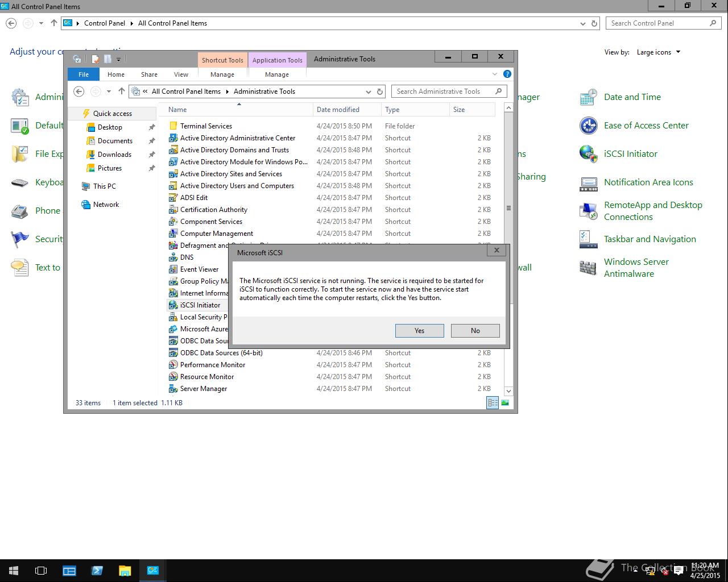This screenshot has width=728, height=582.
Task: Open Notification Area Icons
Action: coord(636,182)
